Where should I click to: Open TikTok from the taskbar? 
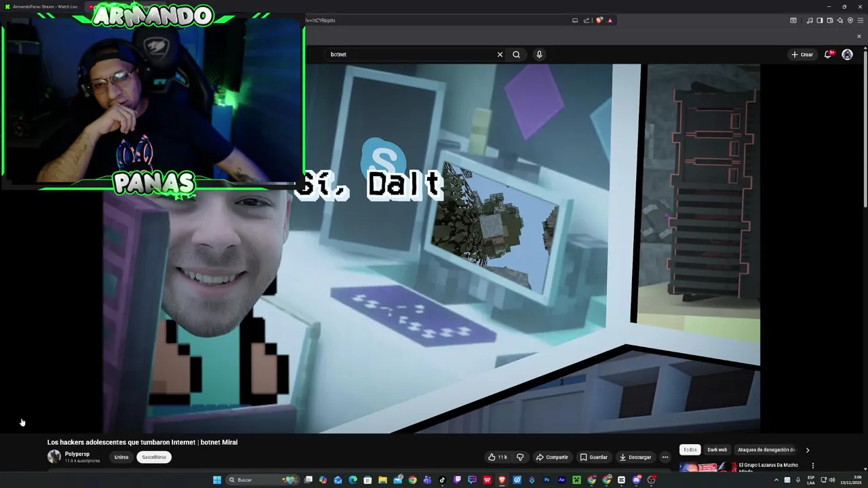point(442,480)
